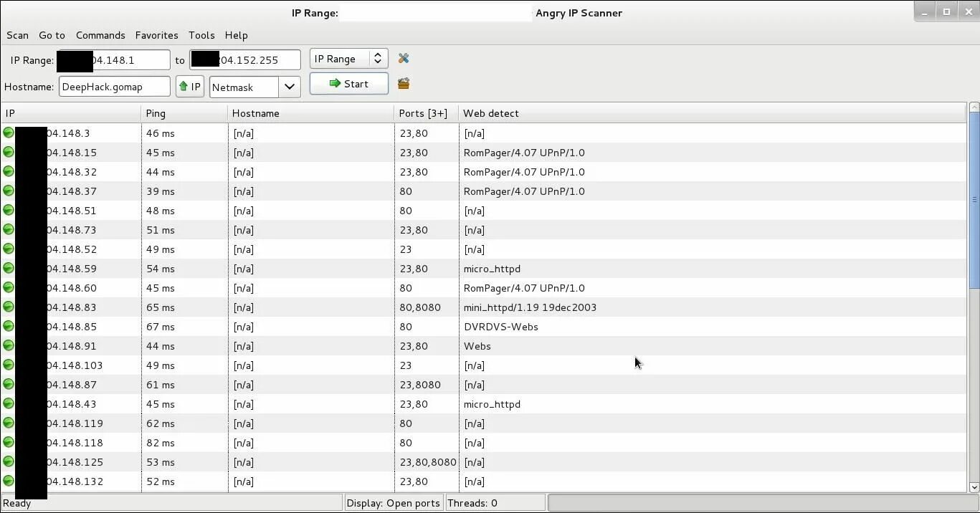
Task: Open the Favorites menu
Action: [156, 35]
